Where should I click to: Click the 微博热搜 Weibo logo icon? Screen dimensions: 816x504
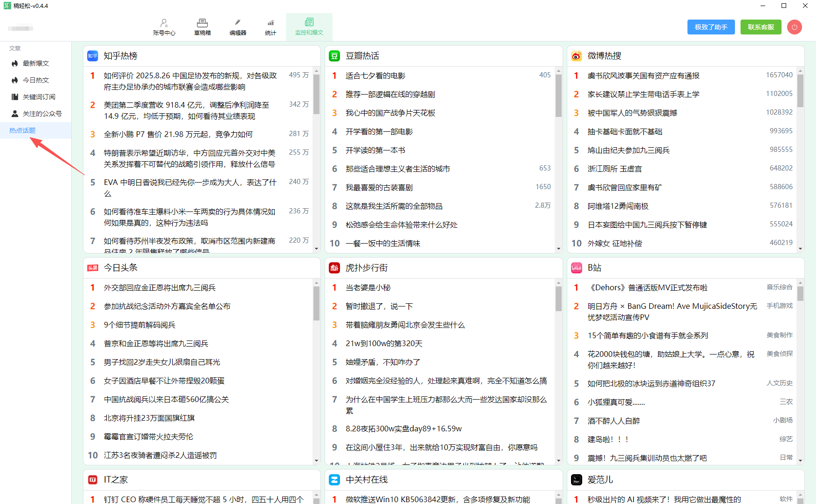pos(576,56)
